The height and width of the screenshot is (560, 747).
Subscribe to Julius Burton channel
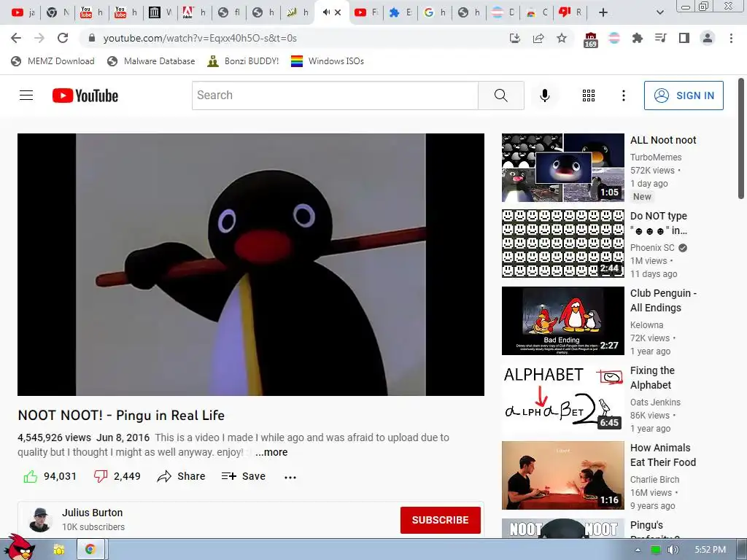(440, 520)
